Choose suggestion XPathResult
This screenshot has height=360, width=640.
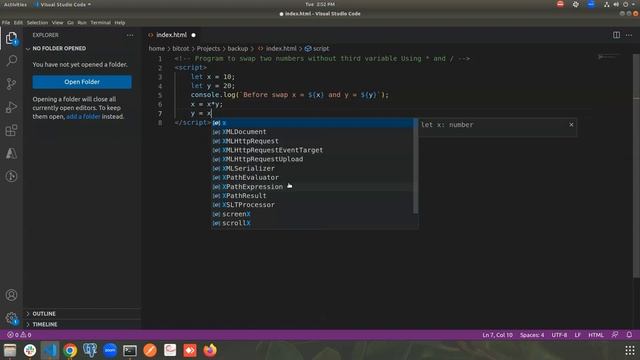click(x=313, y=196)
